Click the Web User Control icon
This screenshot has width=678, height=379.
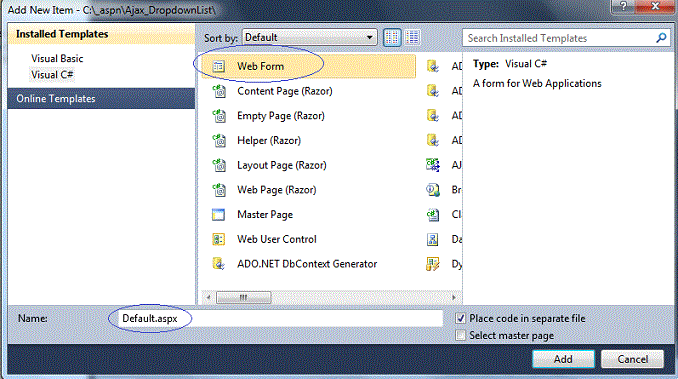pos(218,239)
